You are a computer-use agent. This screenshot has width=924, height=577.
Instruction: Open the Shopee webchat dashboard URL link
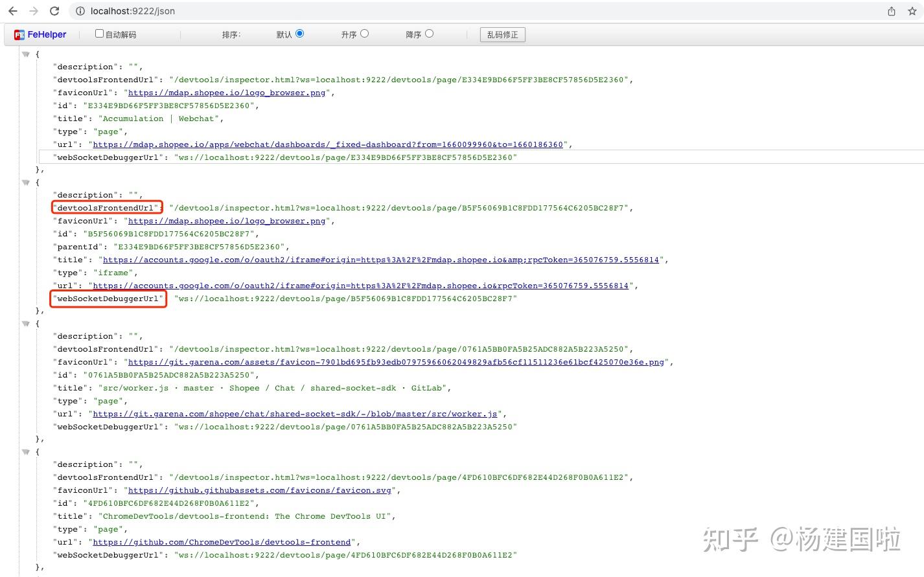pyautogui.click(x=328, y=144)
